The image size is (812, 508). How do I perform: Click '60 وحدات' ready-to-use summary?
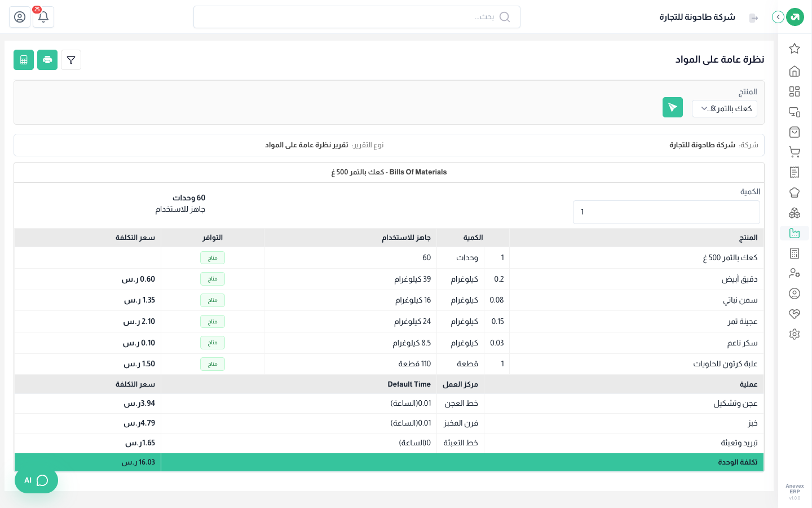point(189,198)
